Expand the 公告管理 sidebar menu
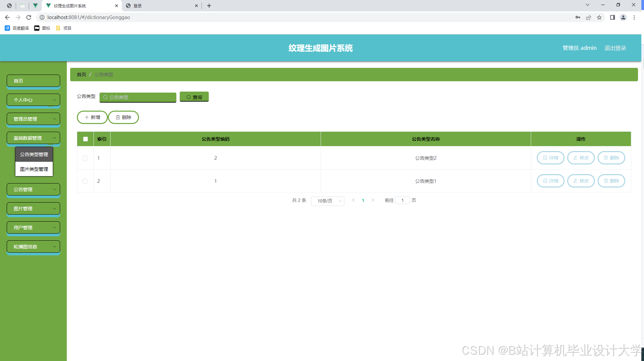 click(33, 190)
